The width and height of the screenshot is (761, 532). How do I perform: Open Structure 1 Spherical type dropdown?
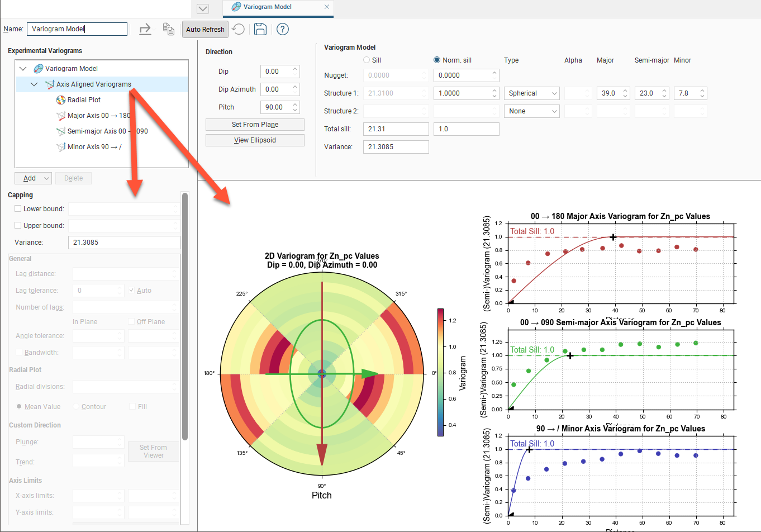[x=532, y=93]
